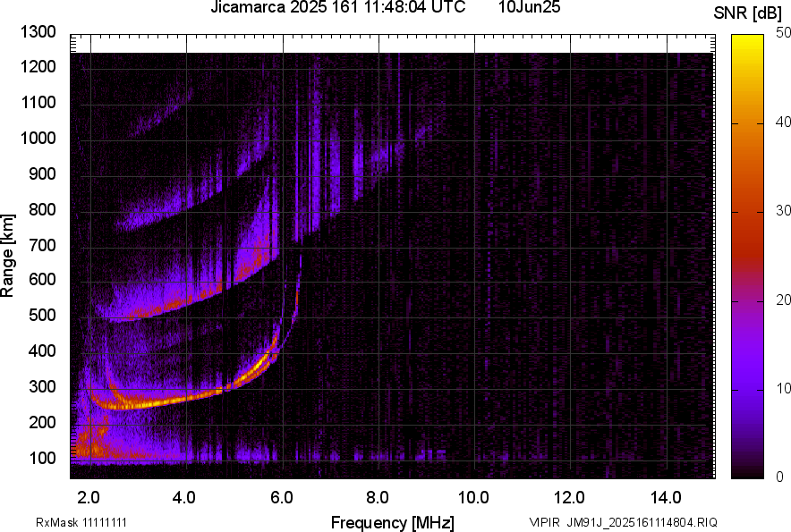Click the range tick label '300'
Image resolution: width=791 pixels, height=532 pixels.
tap(42, 387)
